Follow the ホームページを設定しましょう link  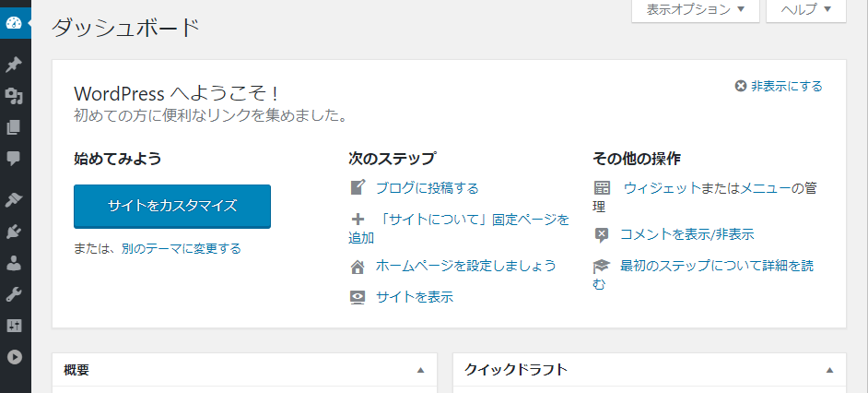pos(465,266)
